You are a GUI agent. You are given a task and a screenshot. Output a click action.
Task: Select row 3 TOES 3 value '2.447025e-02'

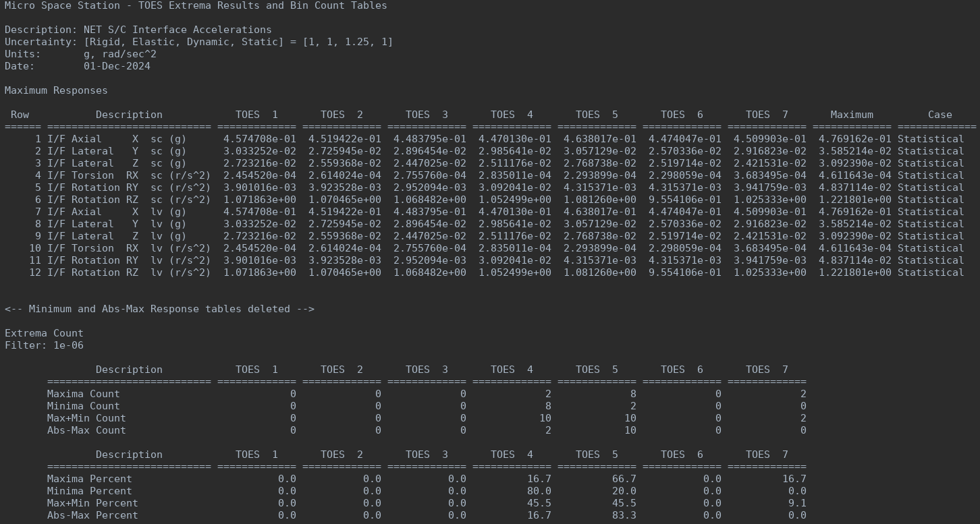(x=430, y=163)
